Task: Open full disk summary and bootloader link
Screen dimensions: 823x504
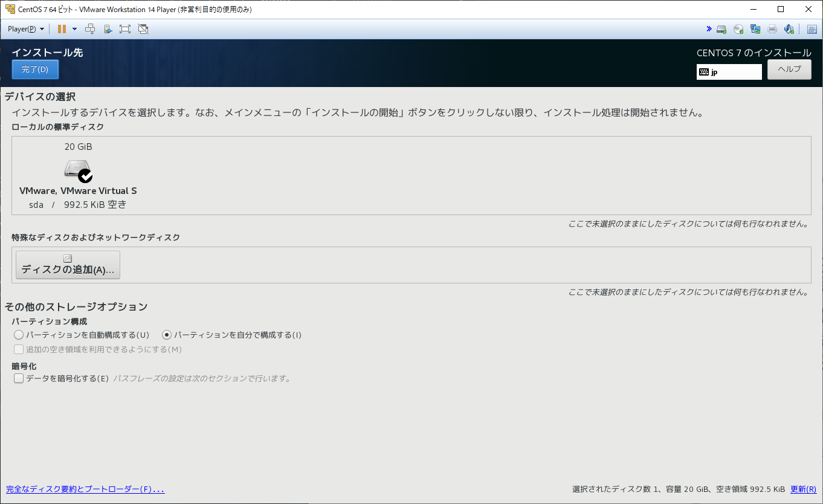Action: click(x=85, y=489)
